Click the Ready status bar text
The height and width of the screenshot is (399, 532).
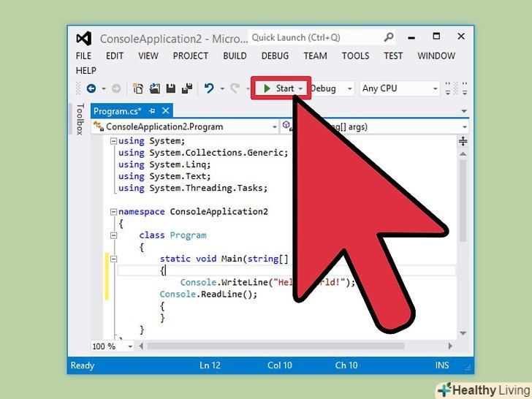(83, 365)
